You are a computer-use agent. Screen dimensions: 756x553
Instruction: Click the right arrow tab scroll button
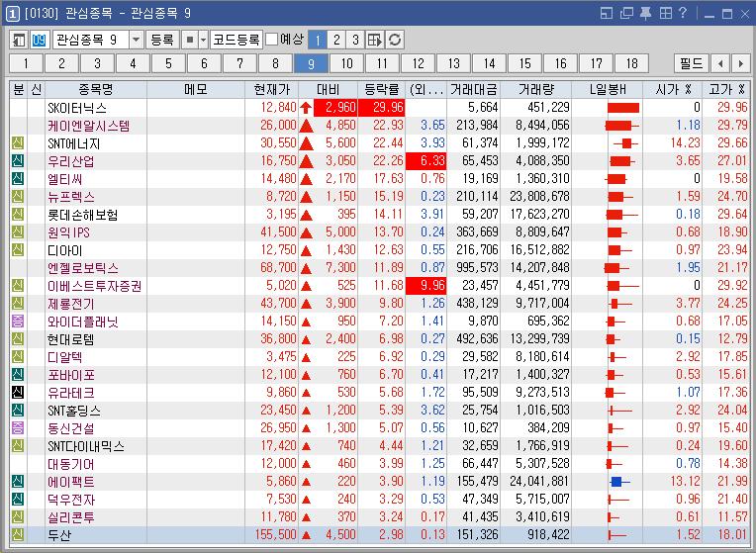click(x=740, y=63)
